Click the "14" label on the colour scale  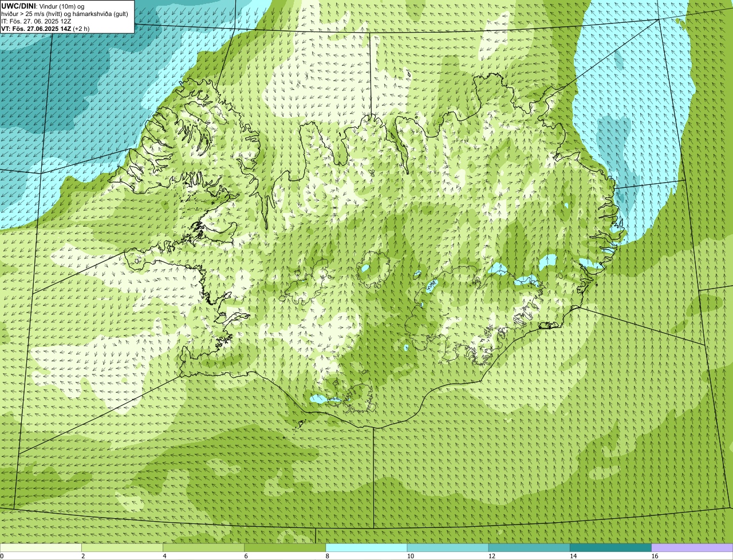click(573, 556)
